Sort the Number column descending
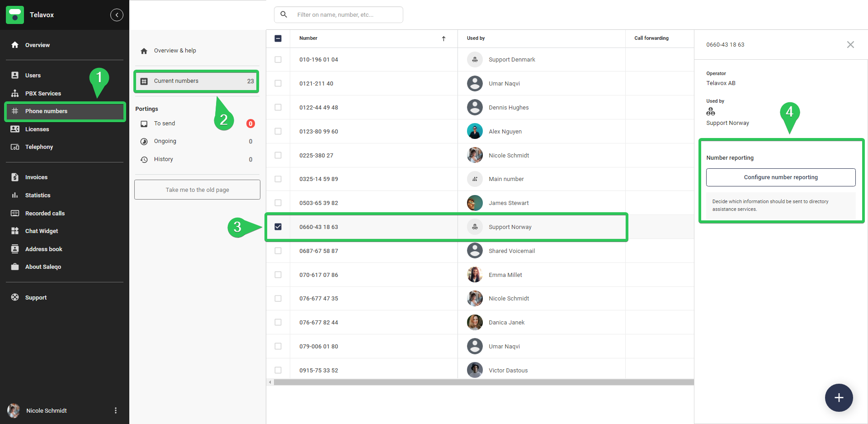This screenshot has height=424, width=868. click(x=443, y=38)
